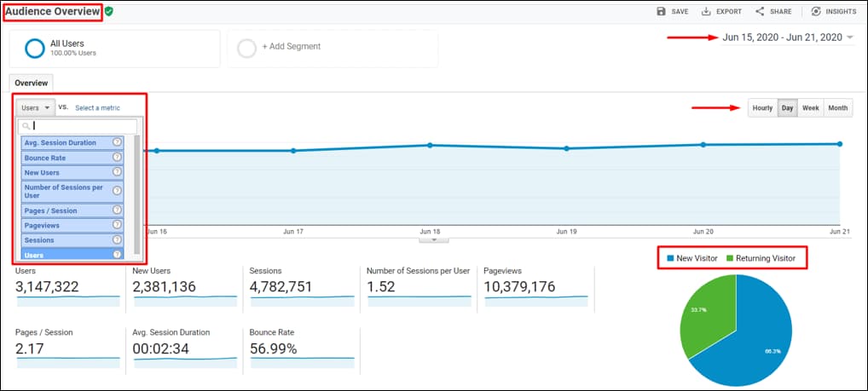Click the Pageviews sparkline
Viewport: 868px width, 391px height.
click(x=536, y=301)
